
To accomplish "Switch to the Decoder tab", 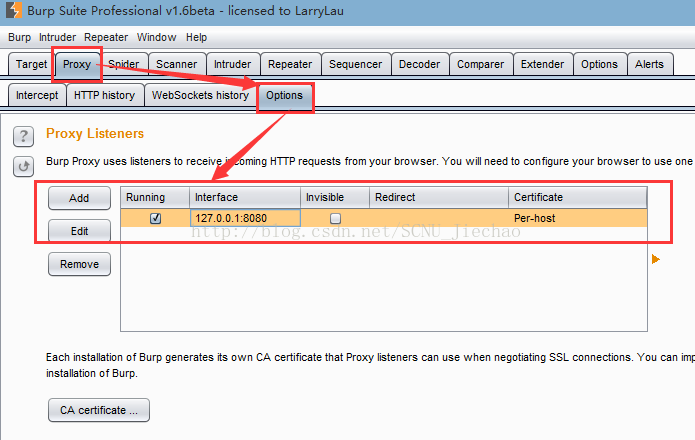I will (x=419, y=64).
